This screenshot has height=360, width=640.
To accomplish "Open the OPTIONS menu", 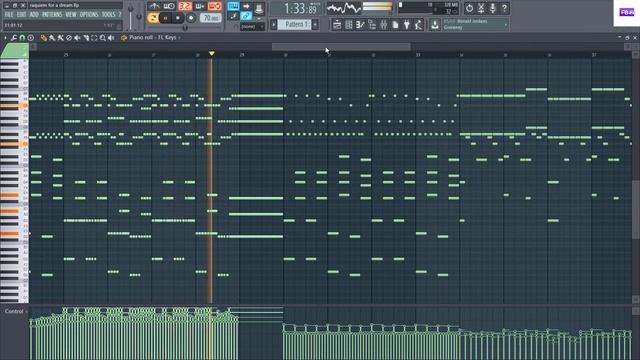I will click(x=89, y=14).
